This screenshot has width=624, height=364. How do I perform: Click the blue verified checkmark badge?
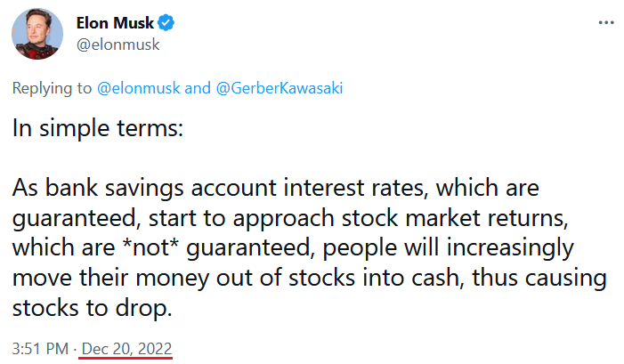click(x=166, y=22)
